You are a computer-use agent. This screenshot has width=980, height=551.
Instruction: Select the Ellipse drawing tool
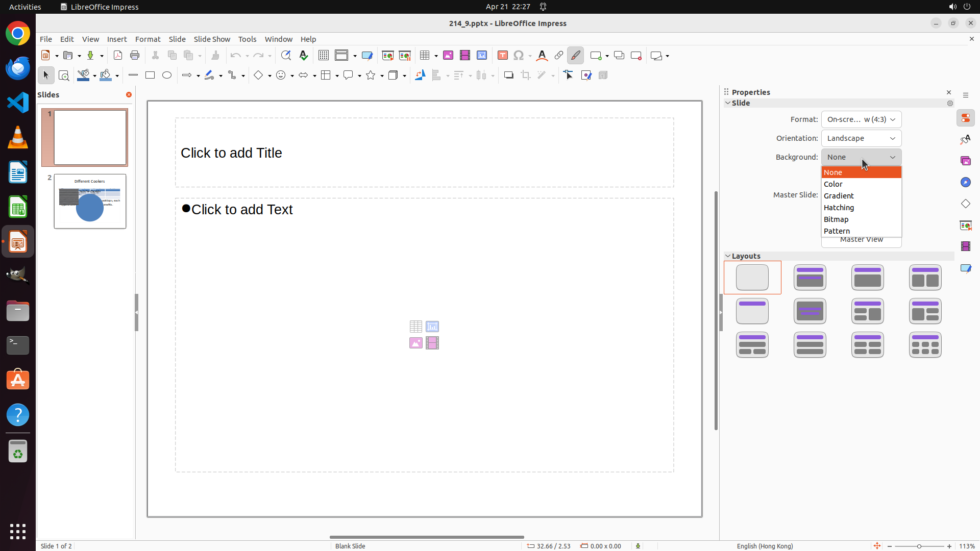(167, 75)
